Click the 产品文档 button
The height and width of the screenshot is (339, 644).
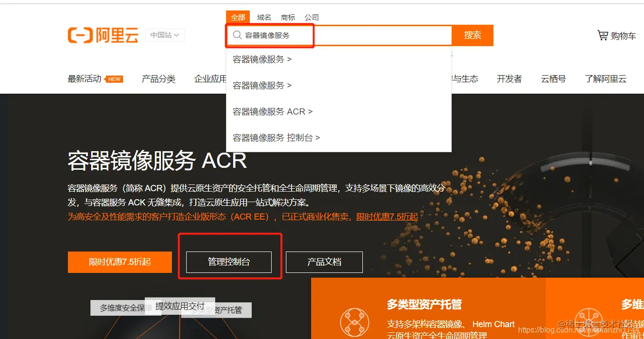[324, 262]
